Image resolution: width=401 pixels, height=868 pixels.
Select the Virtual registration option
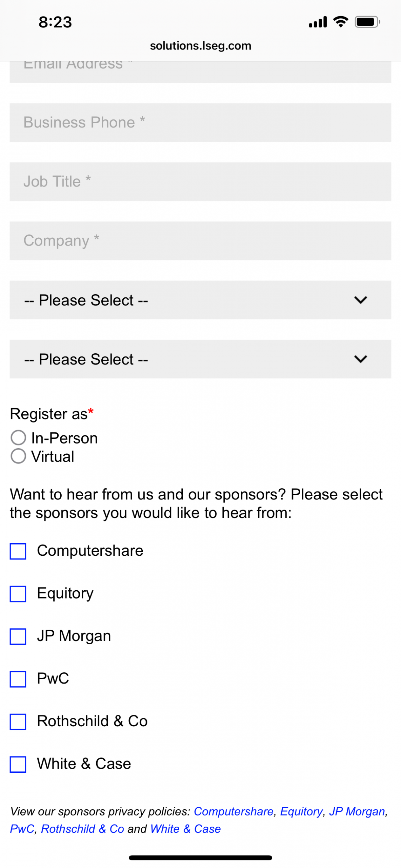pos(18,456)
